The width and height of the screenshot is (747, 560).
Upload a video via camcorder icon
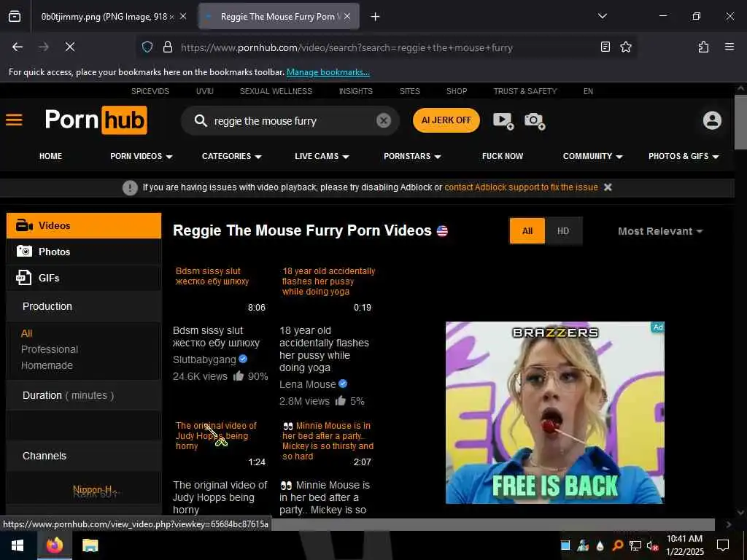[503, 120]
